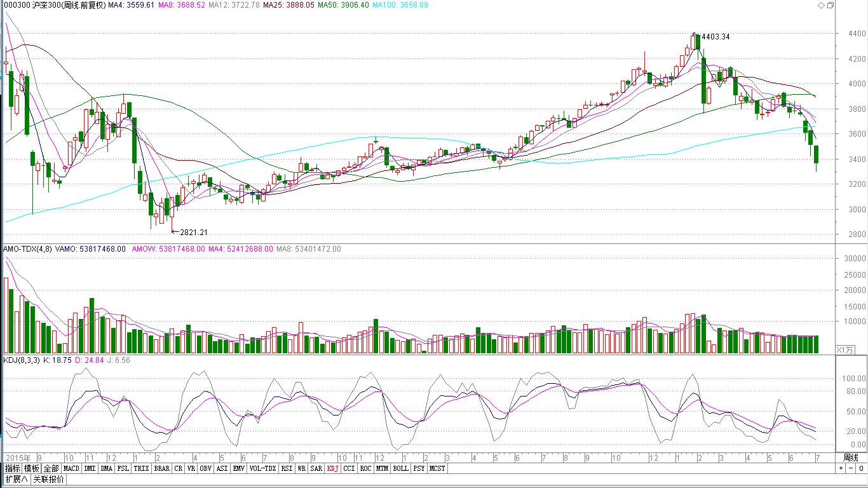Switch indicator to BOLL
Image resolution: width=868 pixels, height=488 pixels.
pyautogui.click(x=400, y=468)
